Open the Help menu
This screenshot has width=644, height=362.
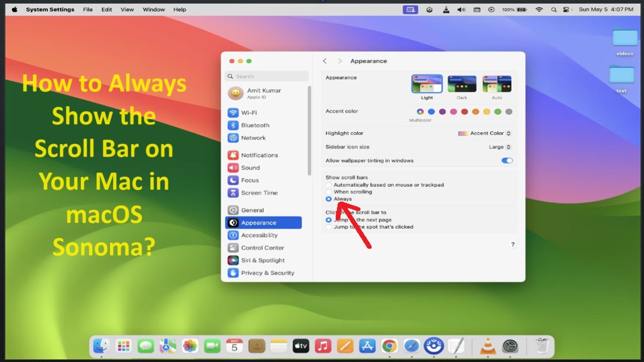pyautogui.click(x=180, y=10)
